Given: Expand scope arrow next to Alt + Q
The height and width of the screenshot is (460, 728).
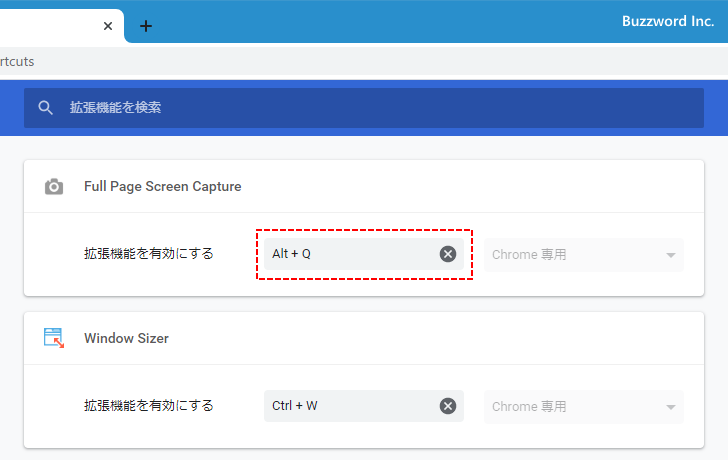Looking at the screenshot, I should [x=670, y=255].
